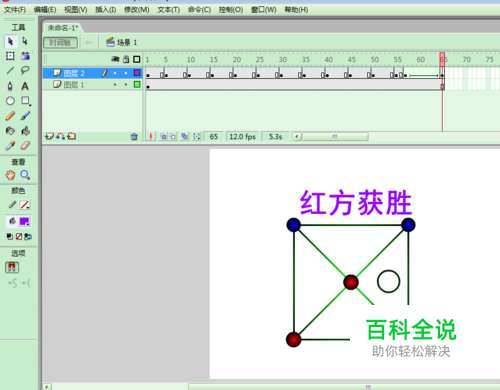Toggle Snap to Objects magnet option
Image resolution: width=500 pixels, height=390 pixels.
[12, 267]
